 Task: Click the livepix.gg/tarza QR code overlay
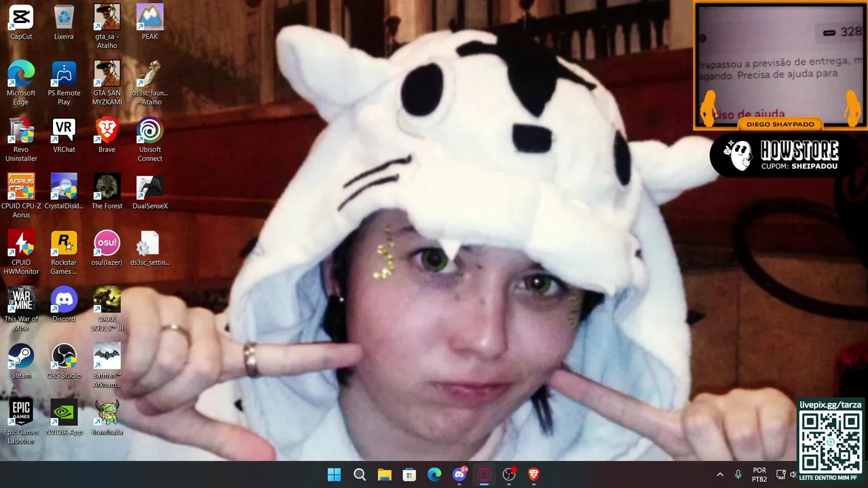coord(831,440)
